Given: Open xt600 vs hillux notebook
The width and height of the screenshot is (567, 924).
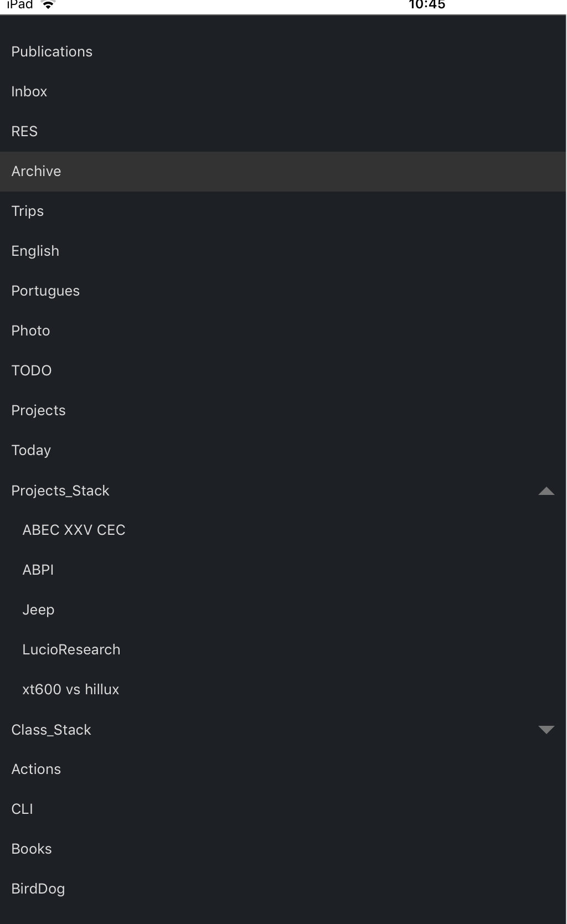Looking at the screenshot, I should pos(71,689).
